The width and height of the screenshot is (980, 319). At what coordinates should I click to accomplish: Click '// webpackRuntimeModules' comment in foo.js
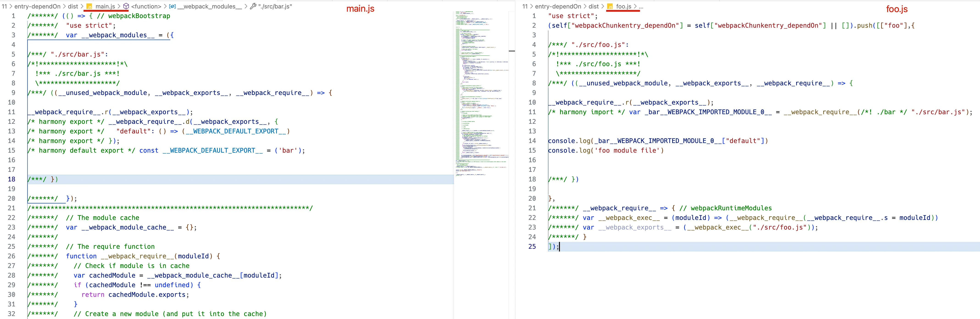click(726, 208)
